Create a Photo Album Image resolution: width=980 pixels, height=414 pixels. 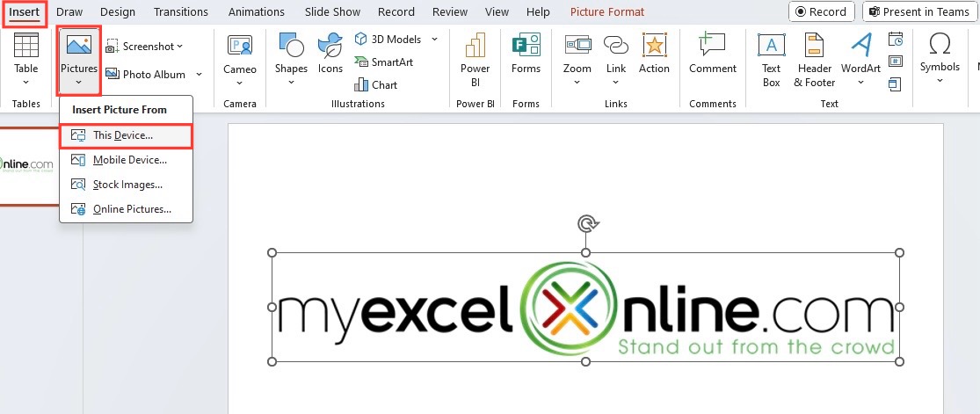(145, 75)
